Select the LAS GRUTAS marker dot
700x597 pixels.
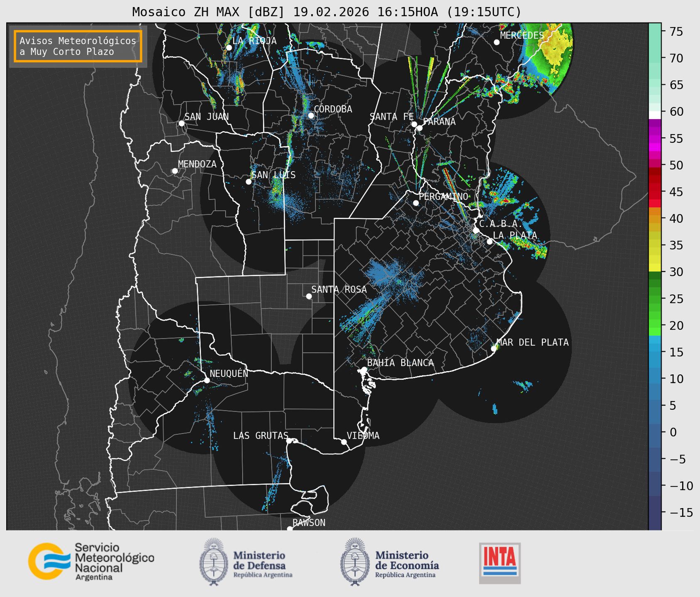[289, 441]
